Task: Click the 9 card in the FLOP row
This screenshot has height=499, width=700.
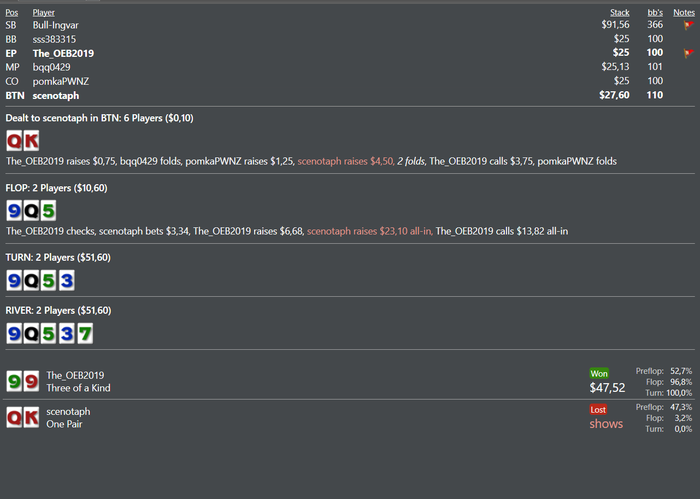Action: click(15, 210)
